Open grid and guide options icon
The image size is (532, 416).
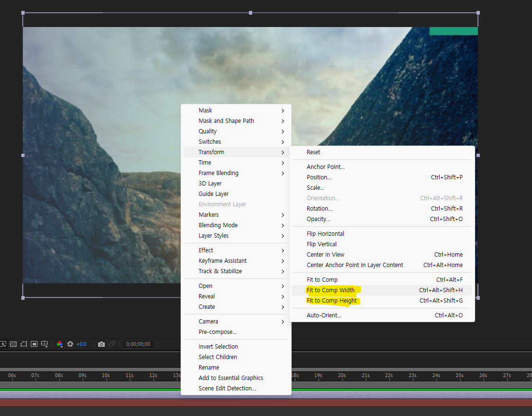pos(45,344)
